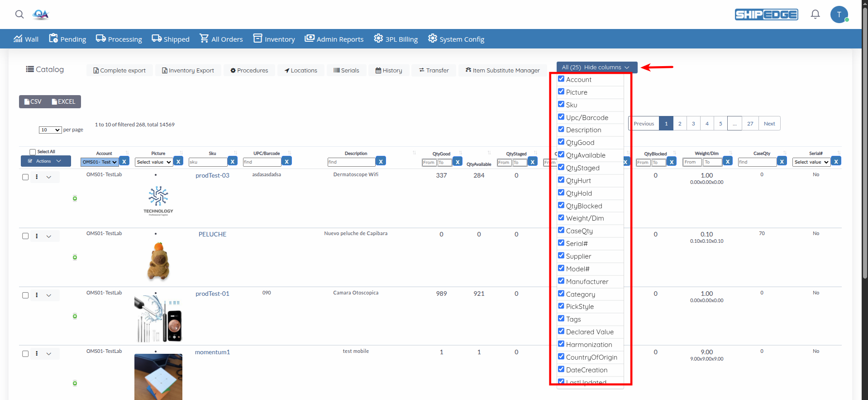Click the QA logo icon

point(41,14)
